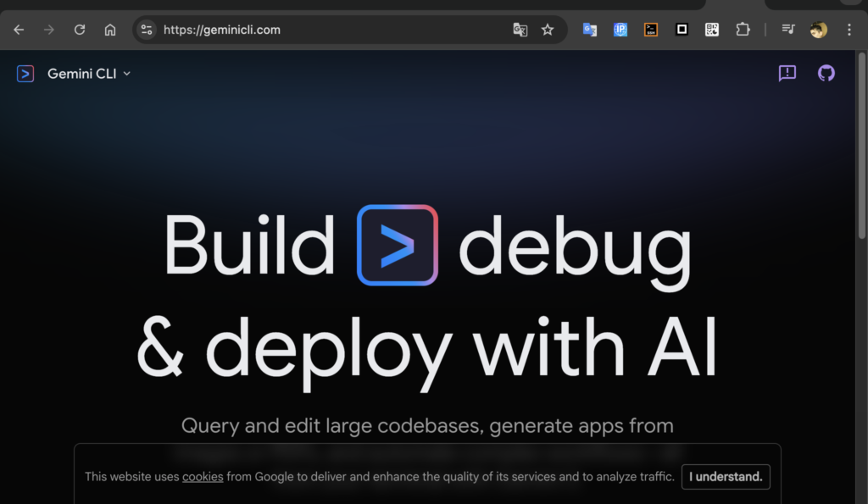Click the feedback speech bubble icon
Screen dimensions: 868x504
tap(787, 74)
